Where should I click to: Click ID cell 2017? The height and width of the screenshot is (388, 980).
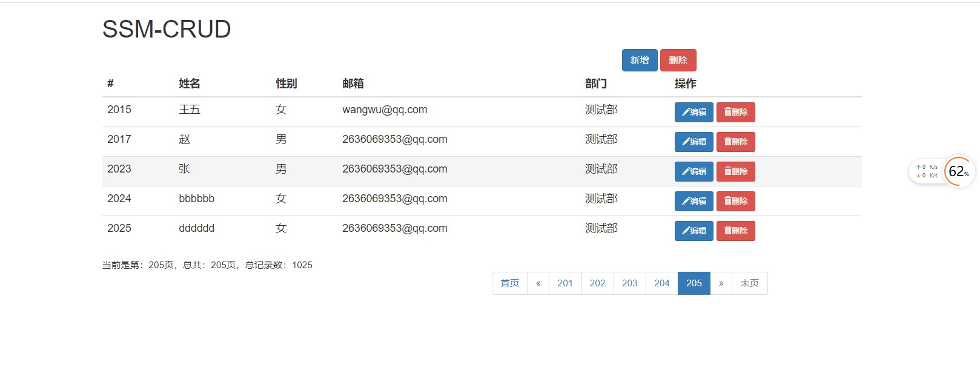[x=119, y=139]
